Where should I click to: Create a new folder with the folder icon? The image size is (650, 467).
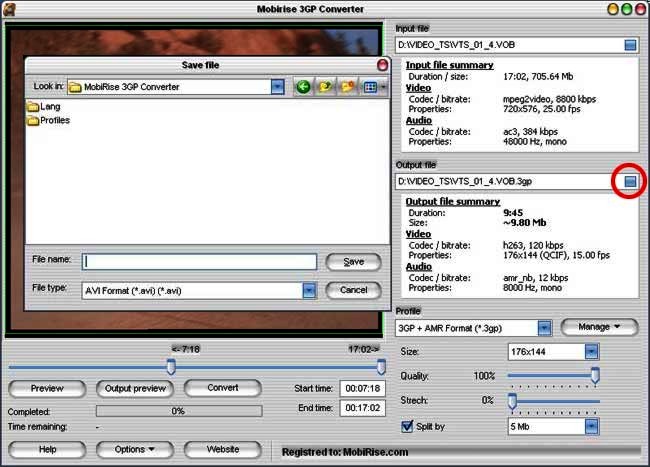[347, 87]
